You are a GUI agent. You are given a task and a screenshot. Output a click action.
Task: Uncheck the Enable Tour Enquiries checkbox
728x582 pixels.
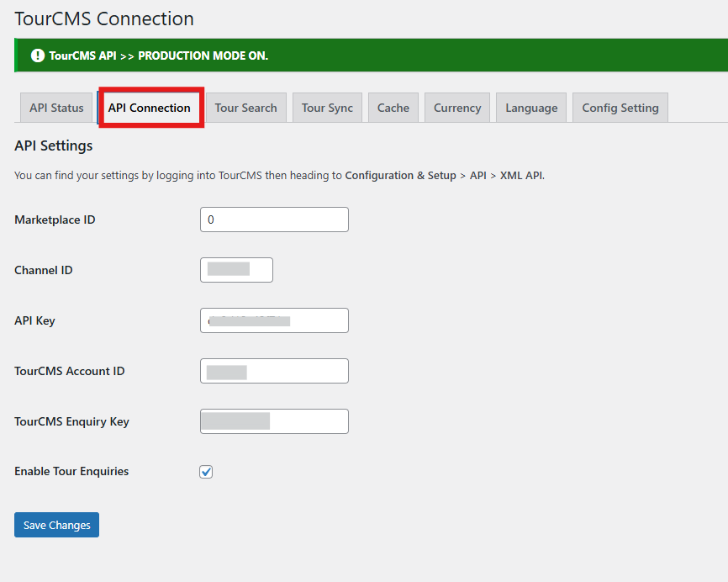206,472
